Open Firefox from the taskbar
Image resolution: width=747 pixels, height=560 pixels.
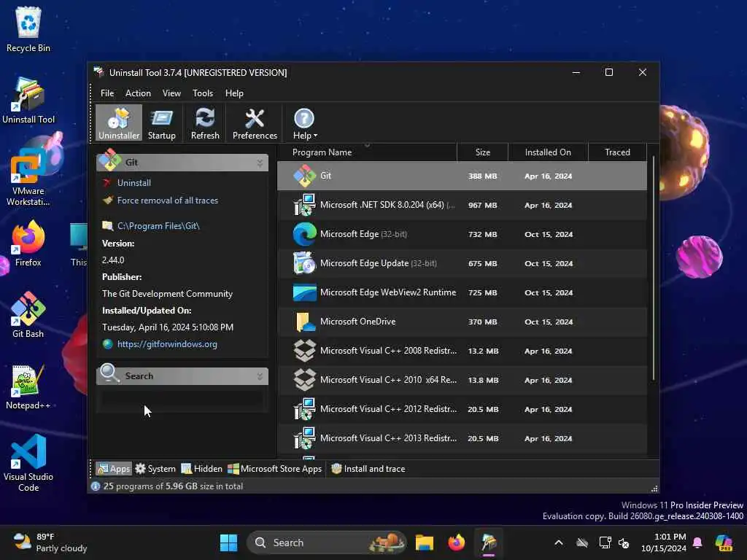coord(457,542)
